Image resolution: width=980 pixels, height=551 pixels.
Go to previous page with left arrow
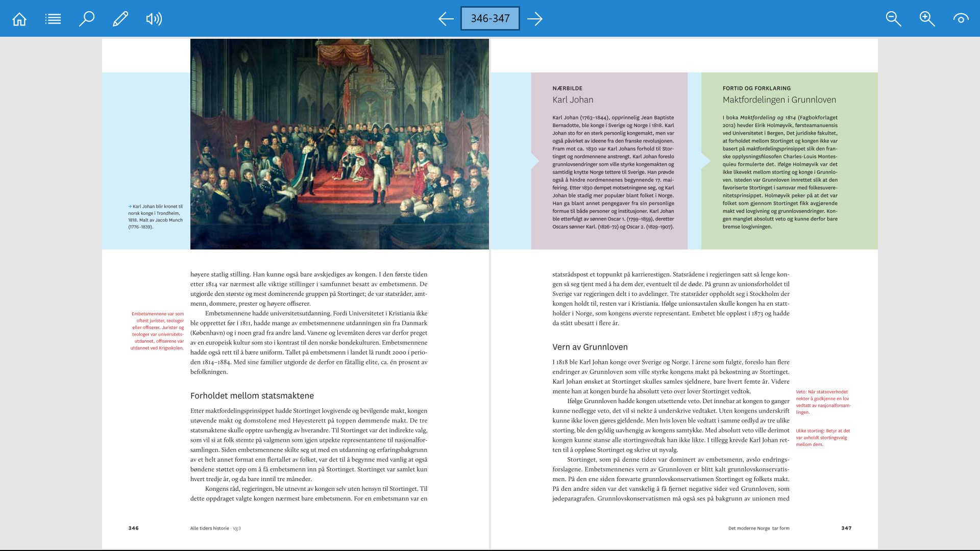(x=446, y=19)
